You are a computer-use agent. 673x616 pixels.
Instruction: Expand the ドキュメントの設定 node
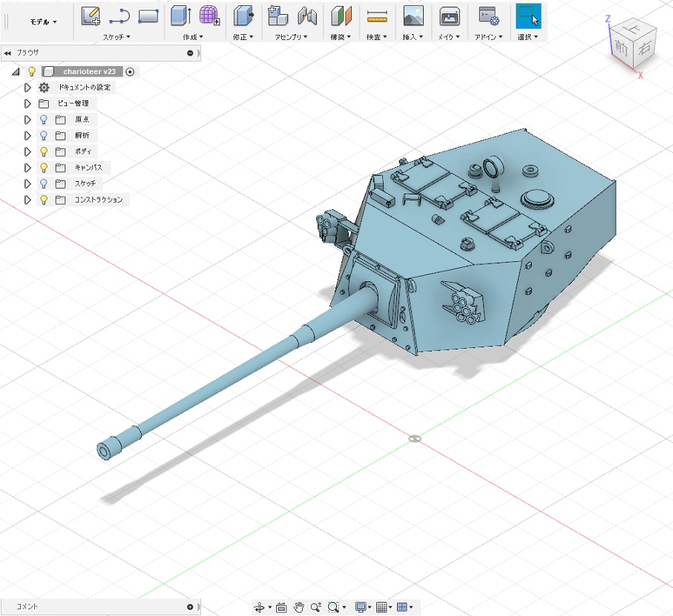27,88
